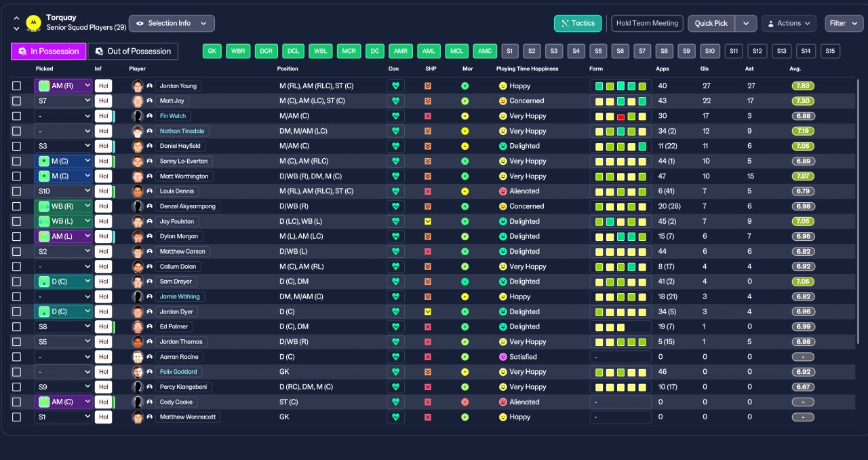868x460 pixels.
Task: Click Jordan Young's 7.83 average rating pill
Action: tap(803, 86)
